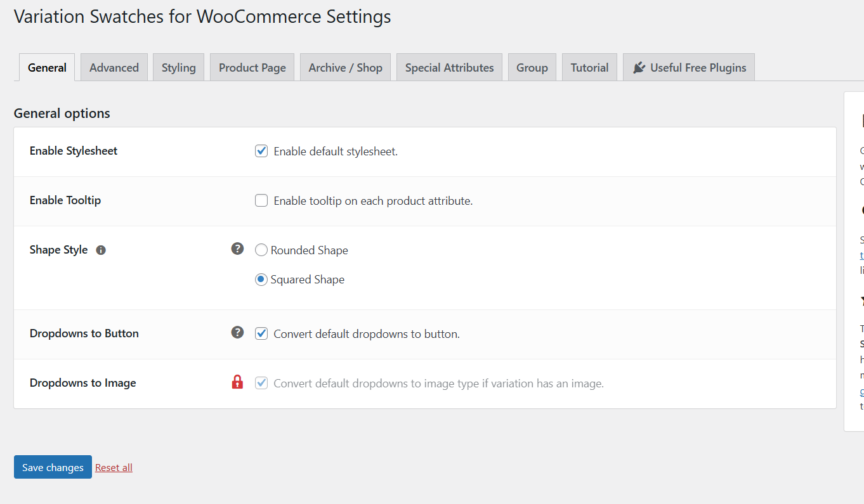The width and height of the screenshot is (864, 504).
Task: Enable tooltip on each product attribute checkbox
Action: click(x=261, y=200)
